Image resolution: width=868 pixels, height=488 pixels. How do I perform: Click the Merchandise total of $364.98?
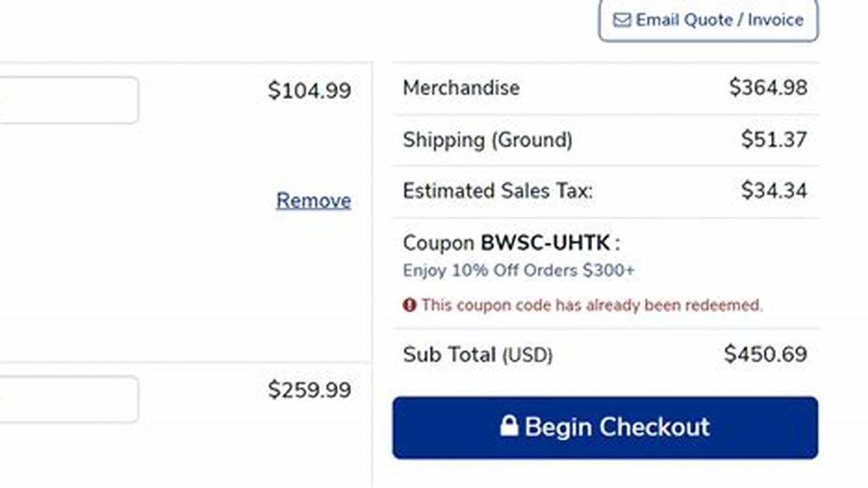click(x=768, y=87)
